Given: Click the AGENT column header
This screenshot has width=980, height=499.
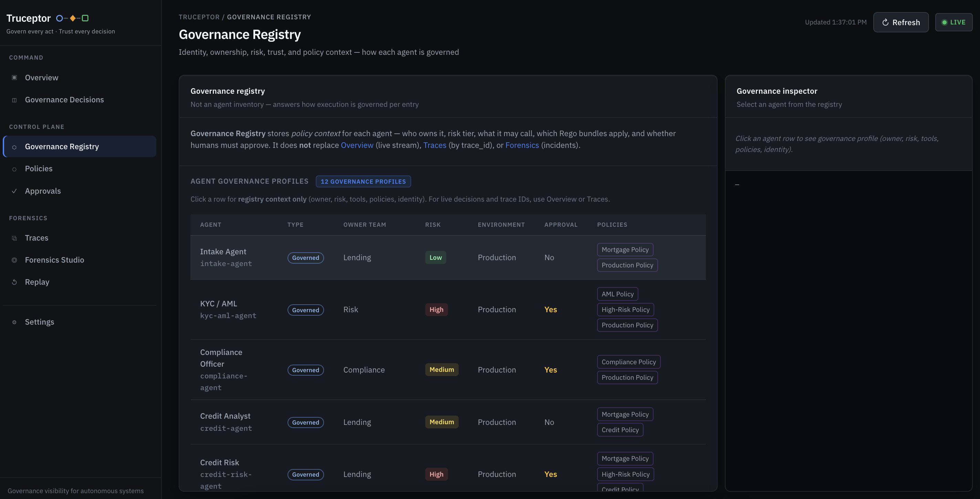Looking at the screenshot, I should (x=210, y=225).
